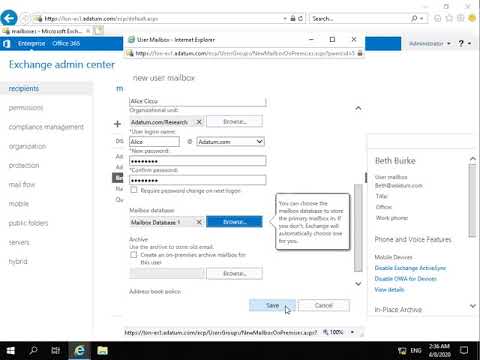Select the Office 365 tab
Screen dimensions: 480x360
(x=66, y=44)
